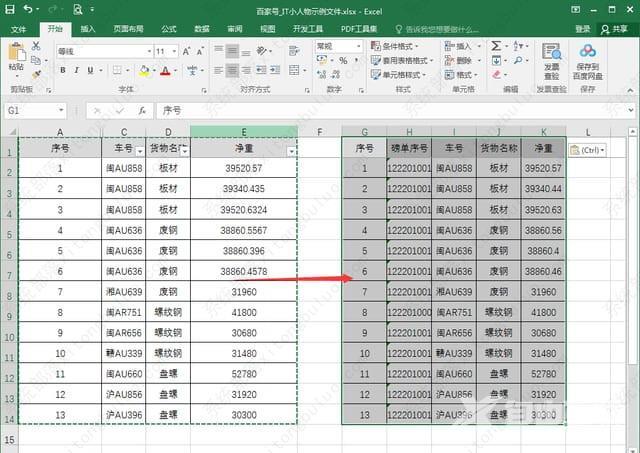This screenshot has height=453, width=640.
Task: Toggle Bold formatting
Action: tap(63, 70)
